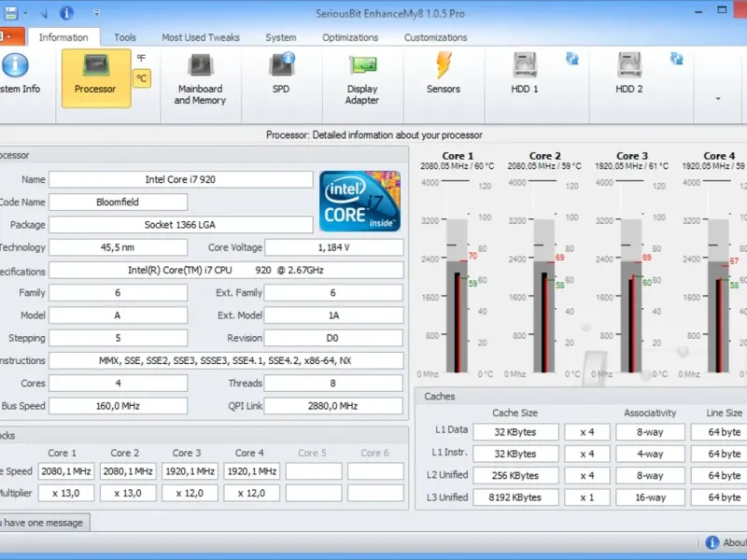The height and width of the screenshot is (560, 747).
Task: Open the Customizations tab
Action: pos(435,37)
